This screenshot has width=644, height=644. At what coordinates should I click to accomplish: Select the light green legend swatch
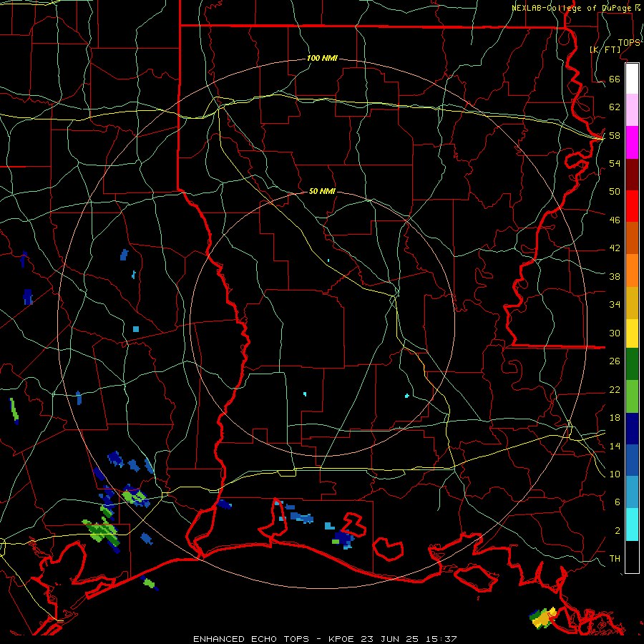click(x=632, y=396)
